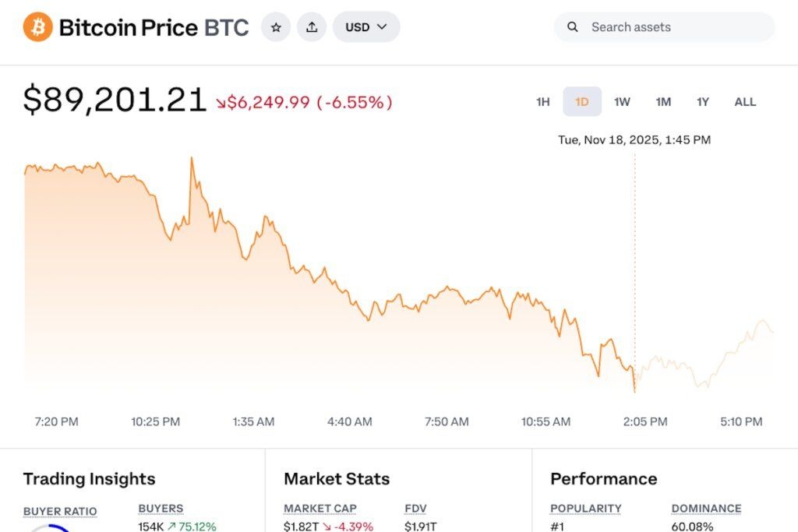Switch chart to 1H range
The width and height of the screenshot is (798, 532).
pyautogui.click(x=543, y=102)
